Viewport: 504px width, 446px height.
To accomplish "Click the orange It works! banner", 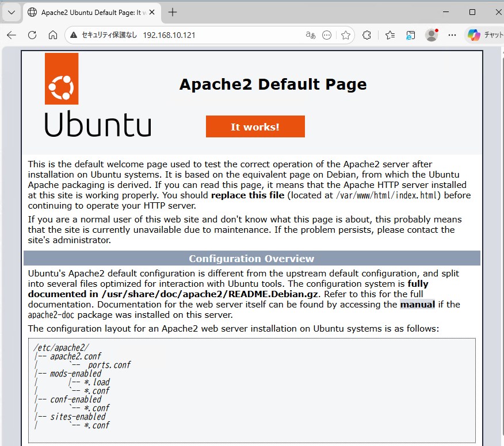I will click(x=255, y=126).
